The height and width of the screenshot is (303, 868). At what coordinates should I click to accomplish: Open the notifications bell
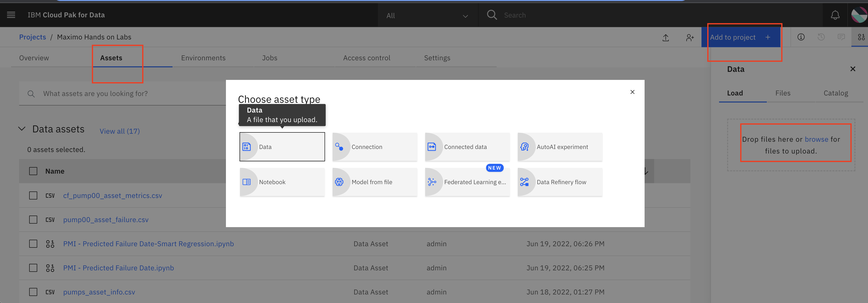835,15
